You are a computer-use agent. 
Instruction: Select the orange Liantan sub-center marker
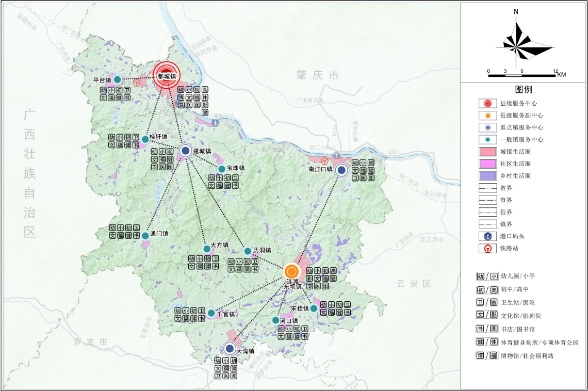click(291, 271)
